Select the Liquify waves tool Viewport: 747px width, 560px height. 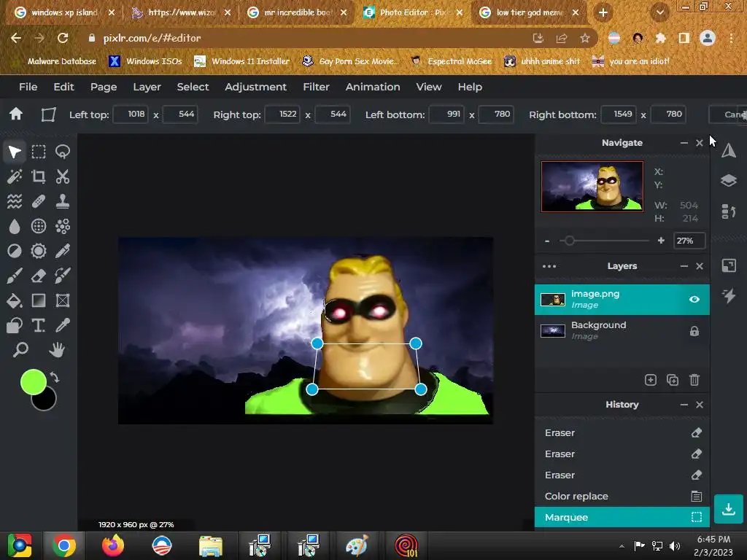tap(15, 201)
